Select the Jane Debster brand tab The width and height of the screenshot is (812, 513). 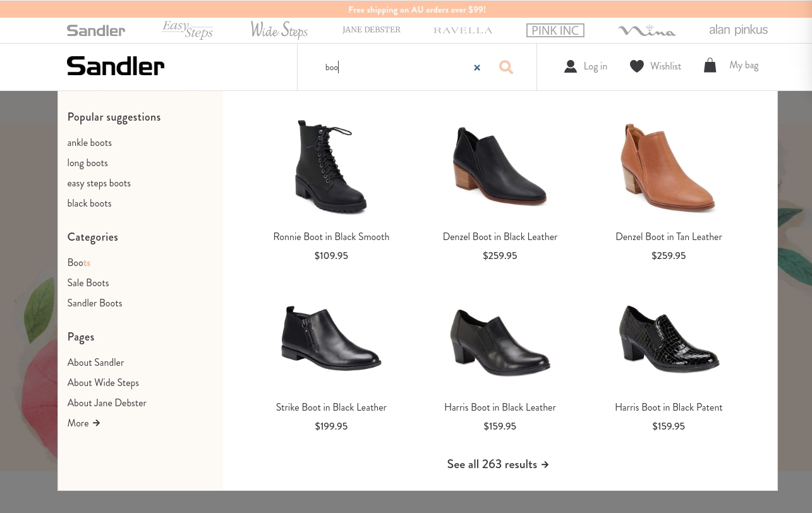click(371, 30)
